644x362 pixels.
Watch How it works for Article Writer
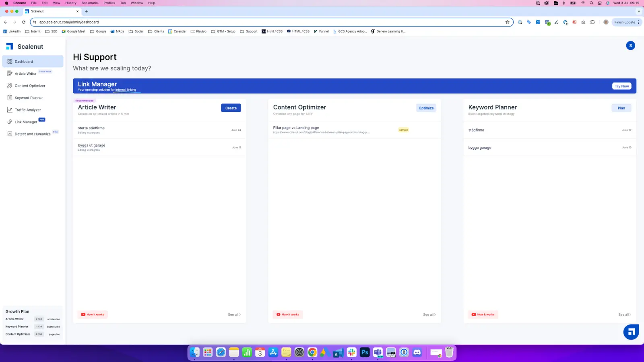pyautogui.click(x=93, y=315)
